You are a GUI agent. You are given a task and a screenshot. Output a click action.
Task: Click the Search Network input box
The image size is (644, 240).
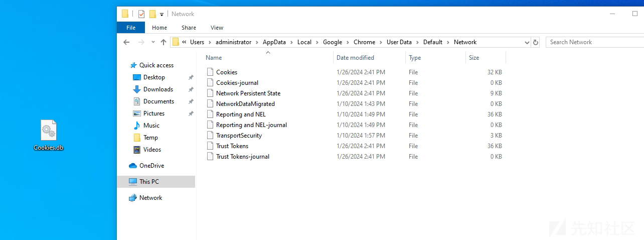point(594,42)
